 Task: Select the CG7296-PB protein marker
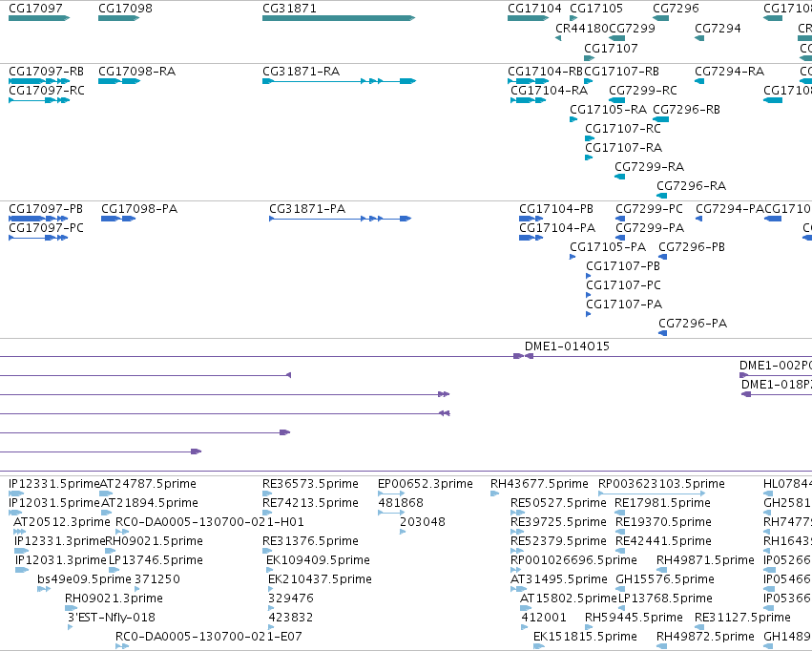pos(663,257)
